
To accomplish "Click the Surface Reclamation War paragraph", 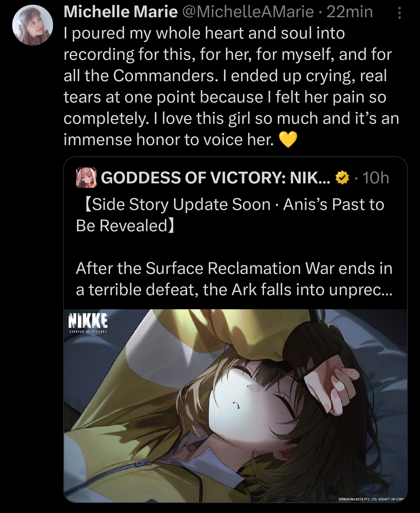I will coord(234,279).
